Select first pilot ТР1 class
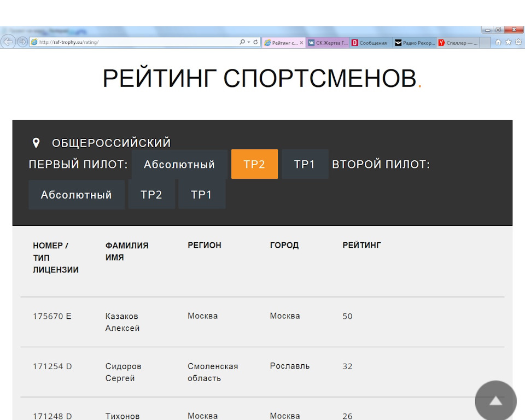 [x=305, y=164]
